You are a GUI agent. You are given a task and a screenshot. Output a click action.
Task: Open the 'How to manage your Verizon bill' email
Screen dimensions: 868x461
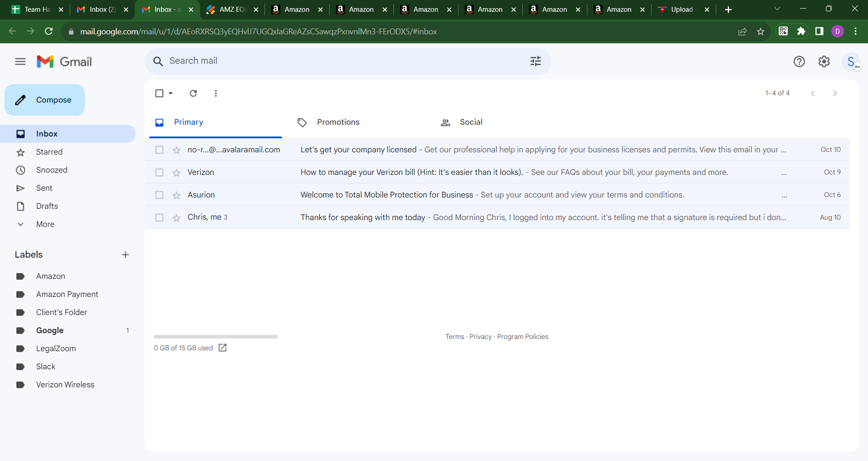pos(497,172)
